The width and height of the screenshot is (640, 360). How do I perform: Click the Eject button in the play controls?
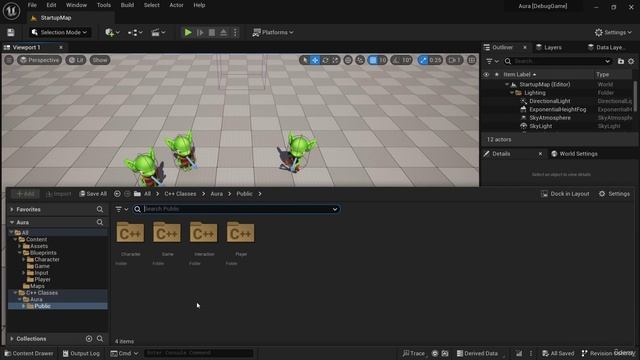coord(223,32)
